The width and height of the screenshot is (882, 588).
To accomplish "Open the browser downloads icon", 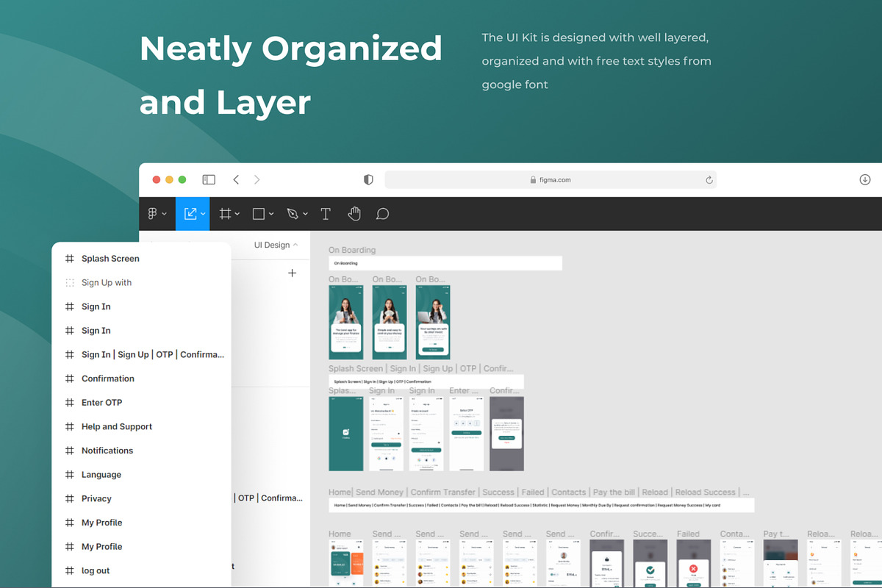I will 865,180.
